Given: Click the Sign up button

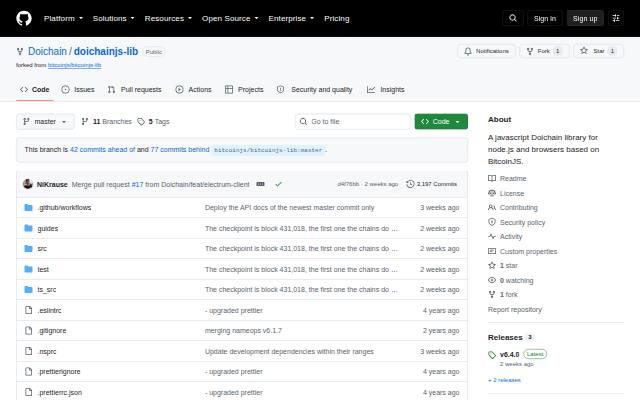Looking at the screenshot, I should [584, 18].
